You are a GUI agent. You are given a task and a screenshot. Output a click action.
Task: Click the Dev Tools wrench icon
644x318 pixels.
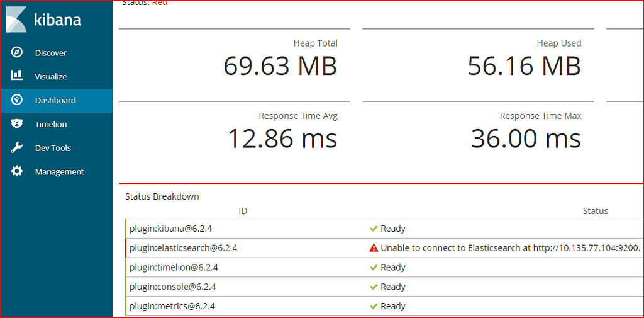coord(17,147)
